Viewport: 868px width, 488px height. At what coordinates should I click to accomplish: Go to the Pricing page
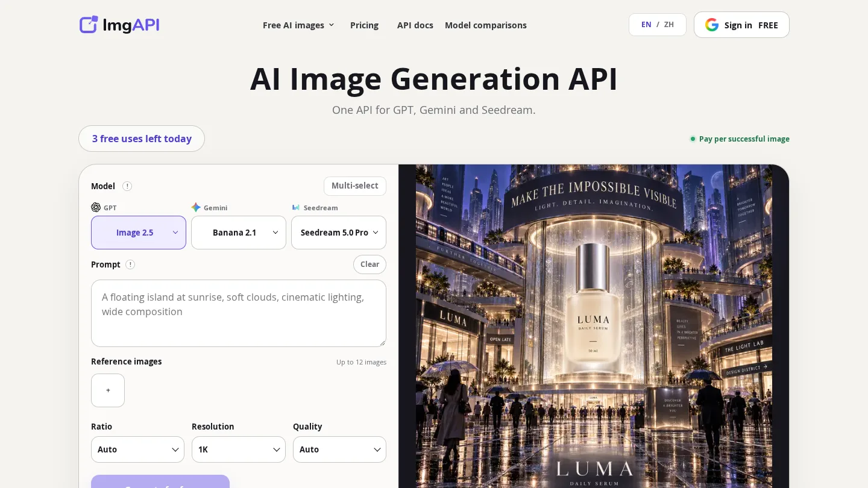(364, 25)
